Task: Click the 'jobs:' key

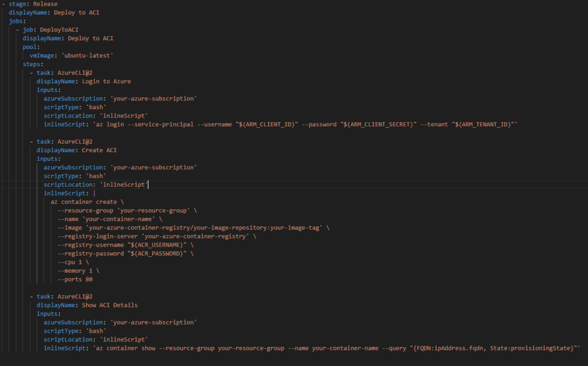Action: coord(17,21)
